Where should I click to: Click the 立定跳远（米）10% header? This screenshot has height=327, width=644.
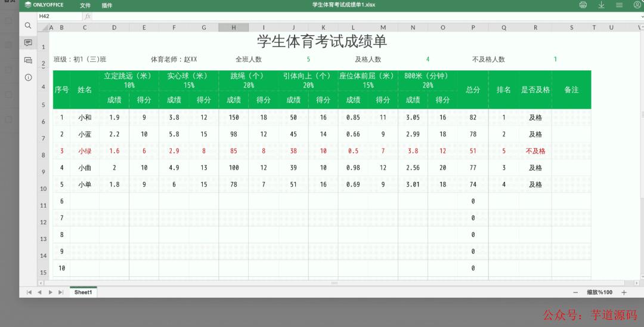(129, 81)
